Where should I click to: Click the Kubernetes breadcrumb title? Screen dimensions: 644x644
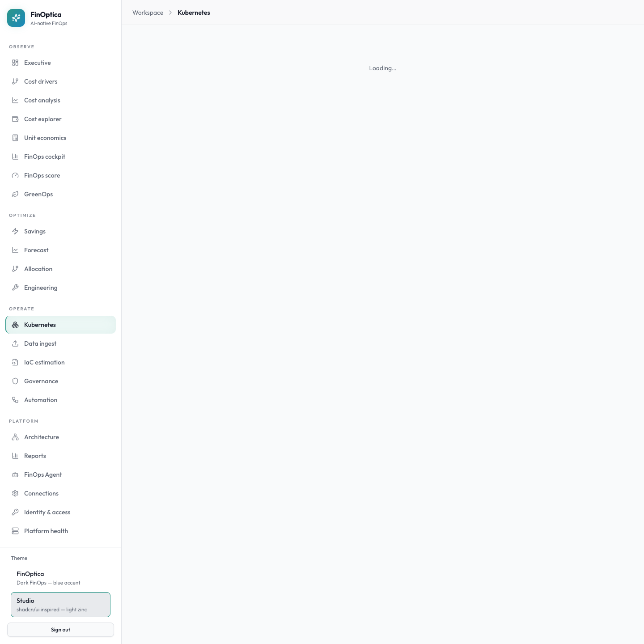(x=194, y=13)
